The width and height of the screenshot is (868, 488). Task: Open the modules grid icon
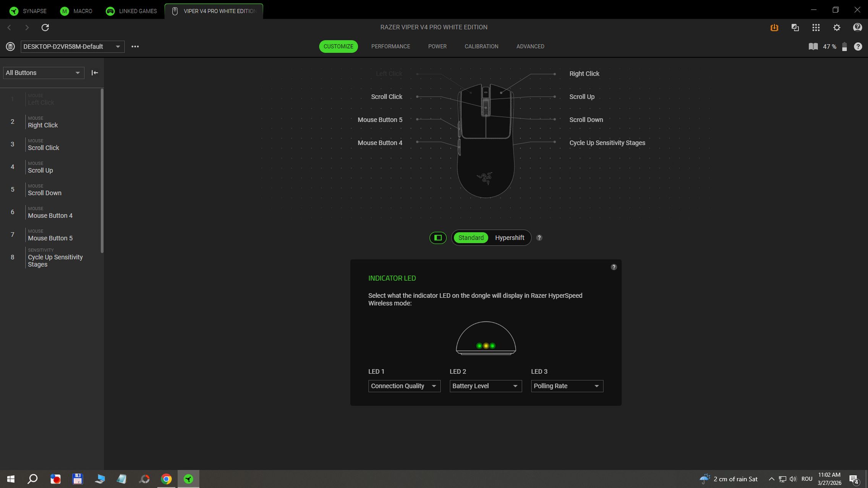click(x=816, y=27)
